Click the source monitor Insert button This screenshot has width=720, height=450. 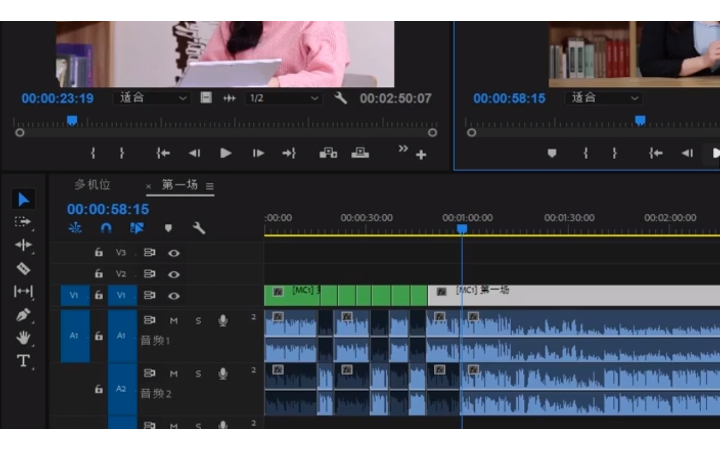(328, 153)
